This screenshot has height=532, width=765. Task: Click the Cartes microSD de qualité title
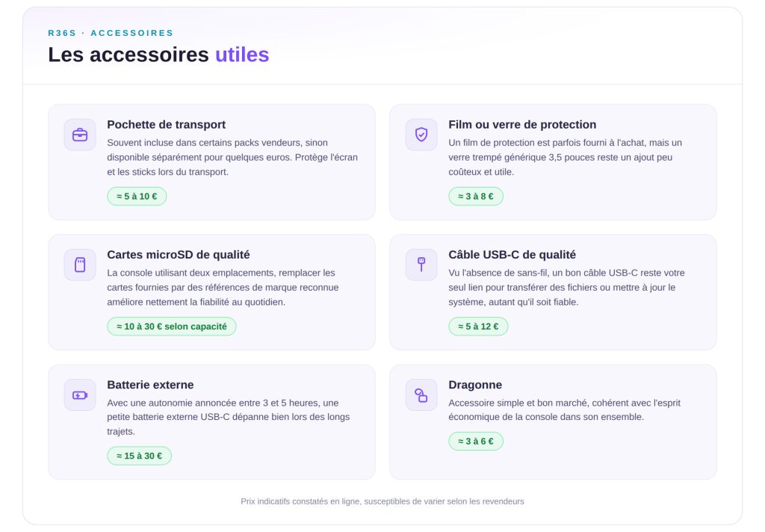coord(179,255)
